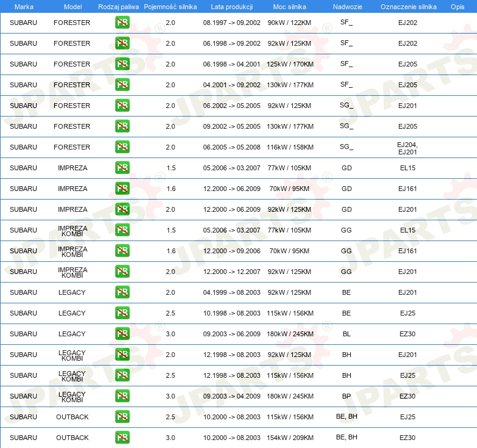Select the BL body code cell
Viewport: 477px width, 448px height.
click(x=346, y=334)
